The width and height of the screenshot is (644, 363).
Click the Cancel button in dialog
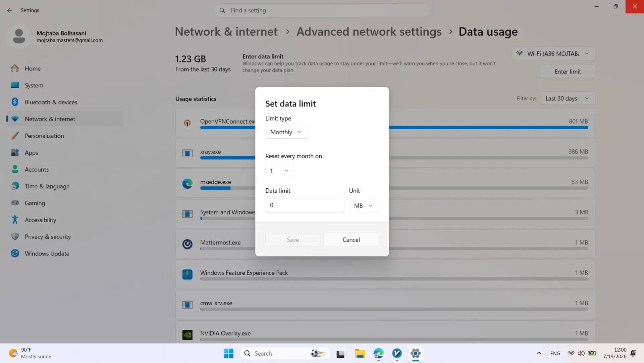351,240
